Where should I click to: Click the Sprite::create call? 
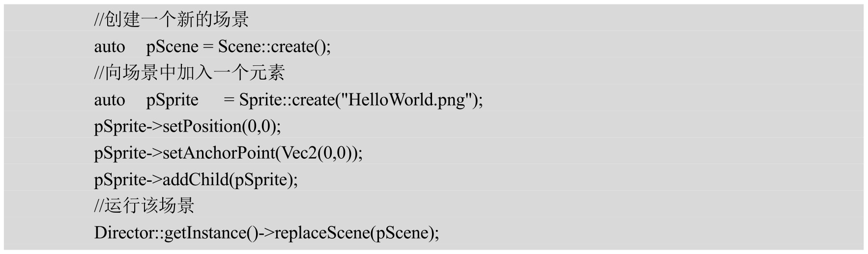[361, 100]
